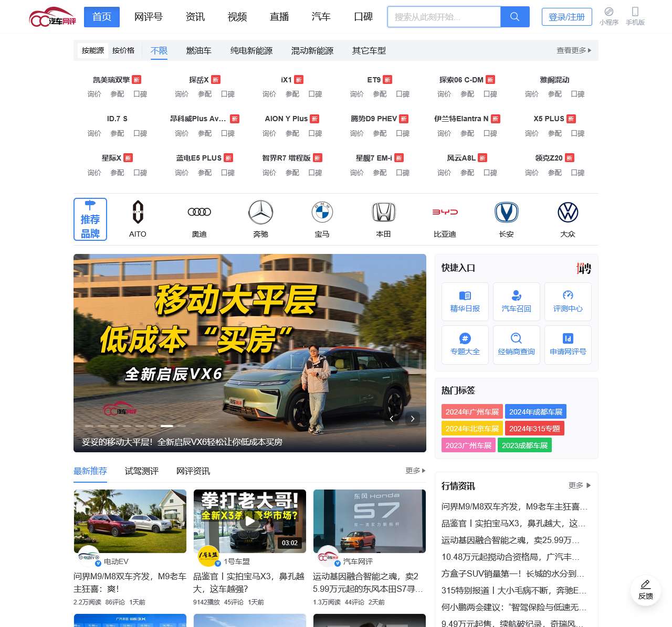Open the 手机版 mobile version icon
This screenshot has height=627, width=672.
pos(635,12)
